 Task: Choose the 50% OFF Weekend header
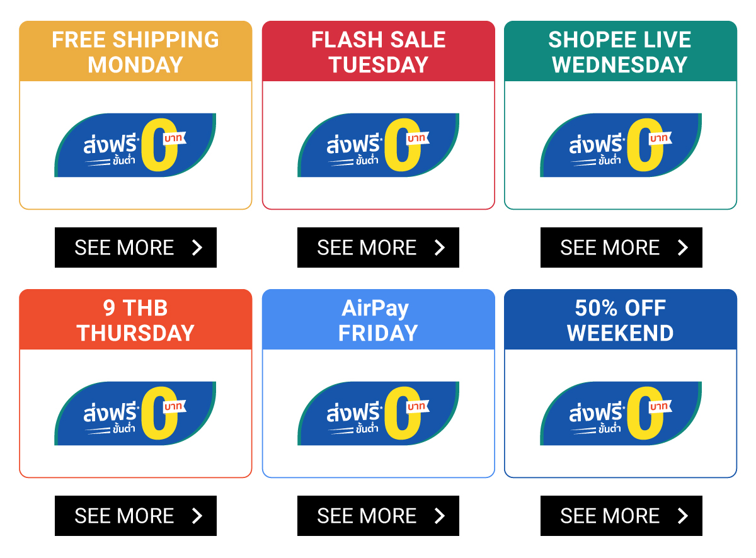(621, 320)
